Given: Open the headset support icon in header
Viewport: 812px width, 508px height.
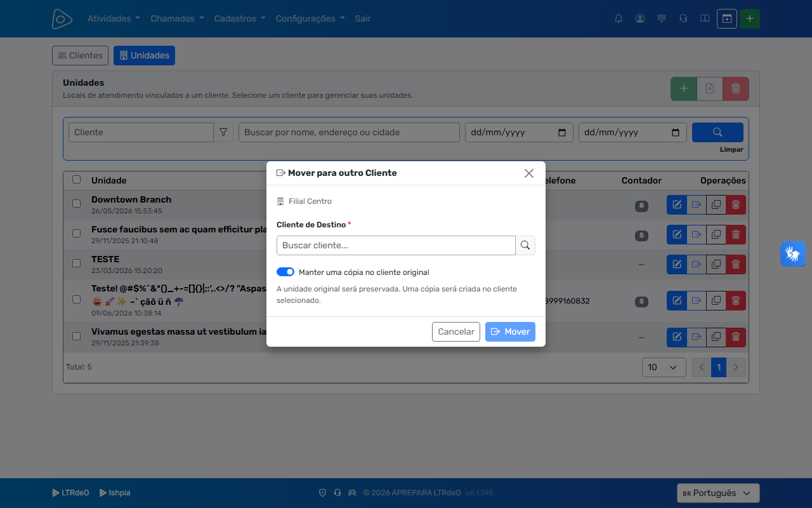Looking at the screenshot, I should tap(683, 18).
